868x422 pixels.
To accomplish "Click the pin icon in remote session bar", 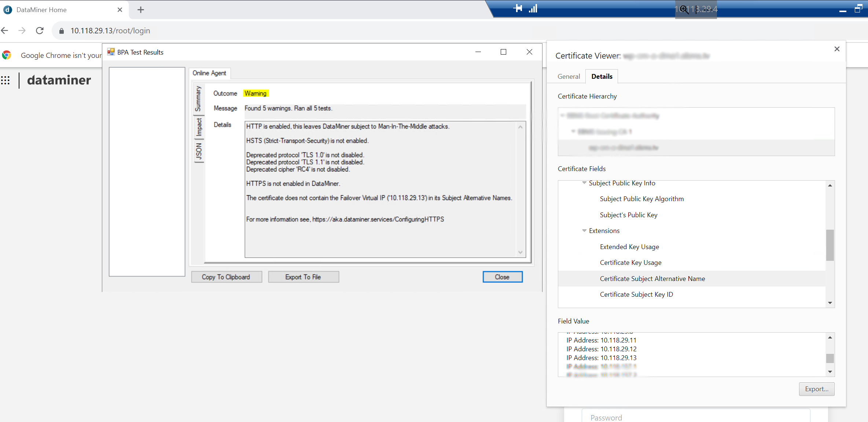I will click(x=518, y=8).
